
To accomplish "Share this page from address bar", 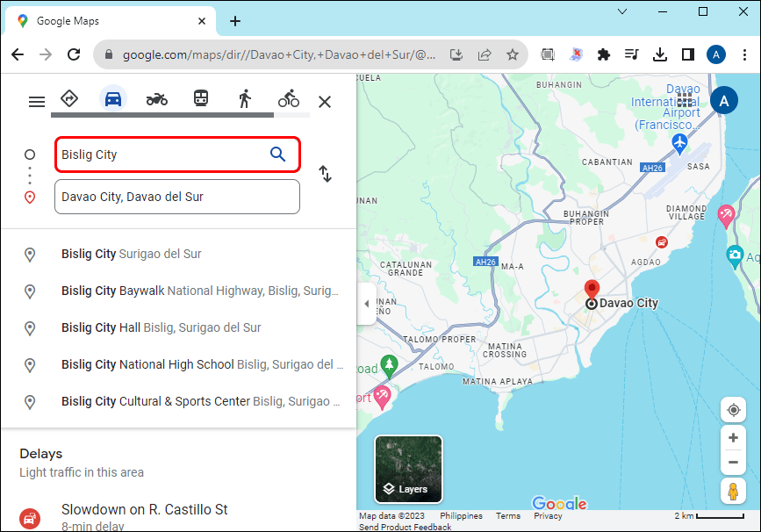I will point(485,54).
